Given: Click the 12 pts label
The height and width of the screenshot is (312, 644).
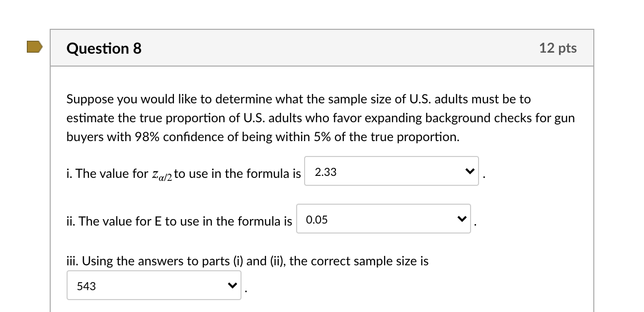Looking at the screenshot, I should point(558,48).
